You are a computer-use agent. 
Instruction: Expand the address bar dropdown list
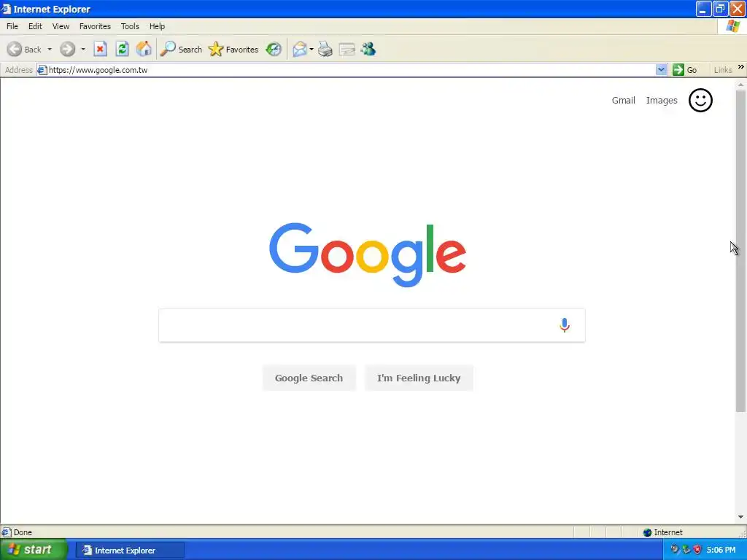tap(661, 70)
